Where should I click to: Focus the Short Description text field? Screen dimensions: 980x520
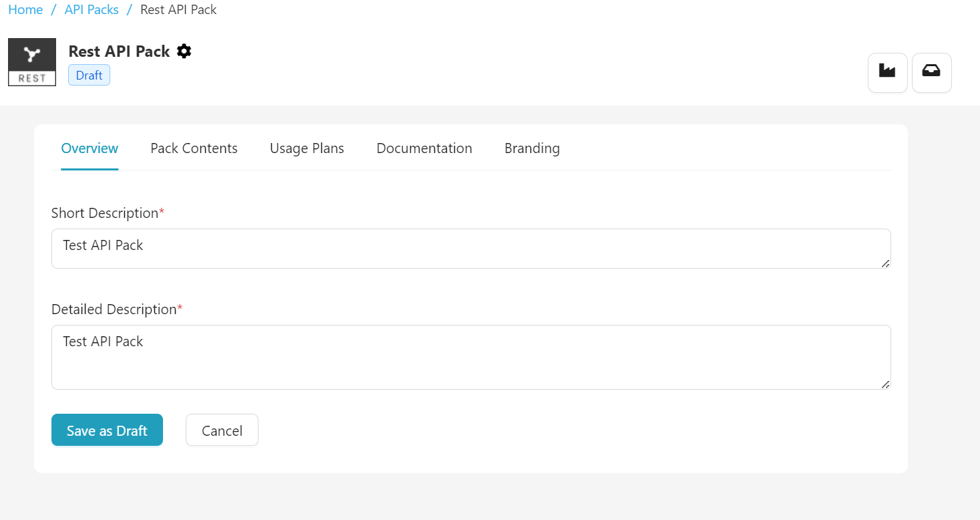[x=470, y=249]
